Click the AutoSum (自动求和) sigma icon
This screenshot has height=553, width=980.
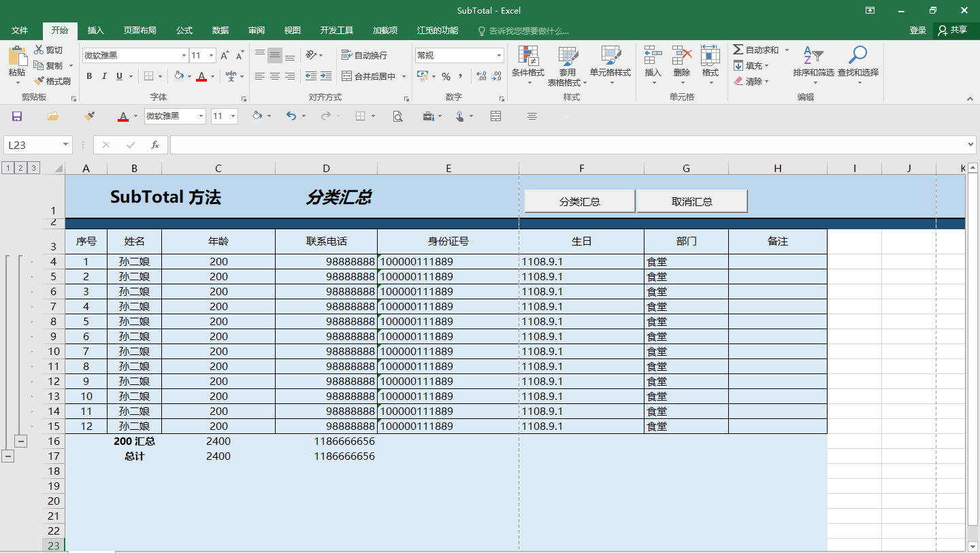(738, 50)
